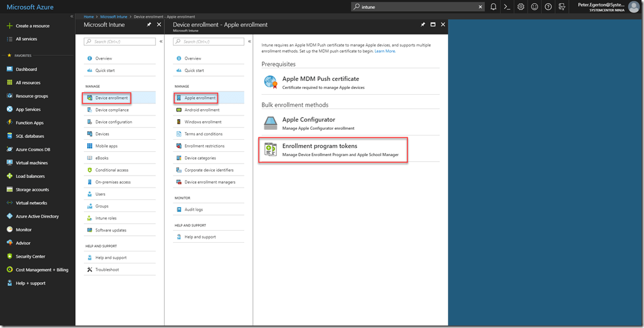Image resolution: width=644 pixels, height=328 pixels.
Task: Click the top search box containing intune
Action: [417, 7]
